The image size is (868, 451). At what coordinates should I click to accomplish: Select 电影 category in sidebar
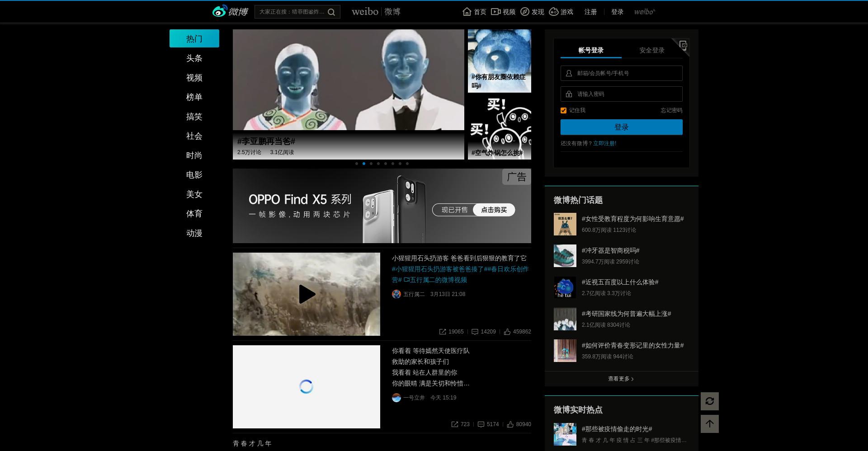pyautogui.click(x=194, y=175)
